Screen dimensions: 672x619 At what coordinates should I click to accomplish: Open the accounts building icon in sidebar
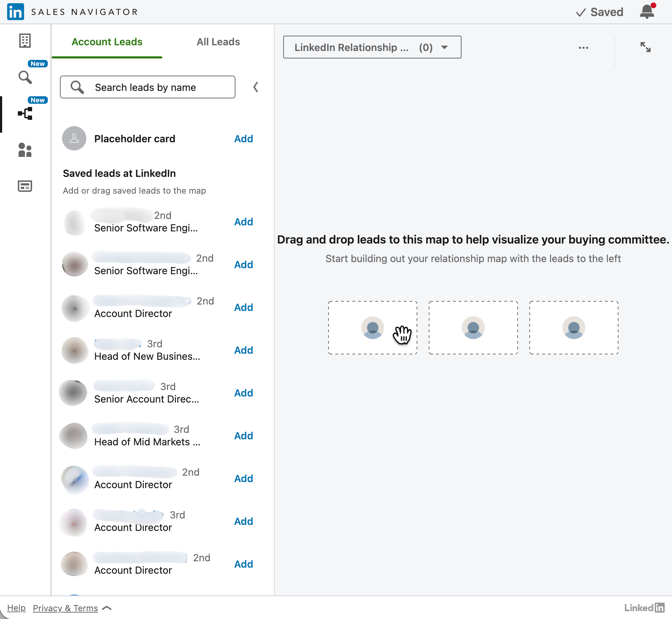[x=25, y=41]
